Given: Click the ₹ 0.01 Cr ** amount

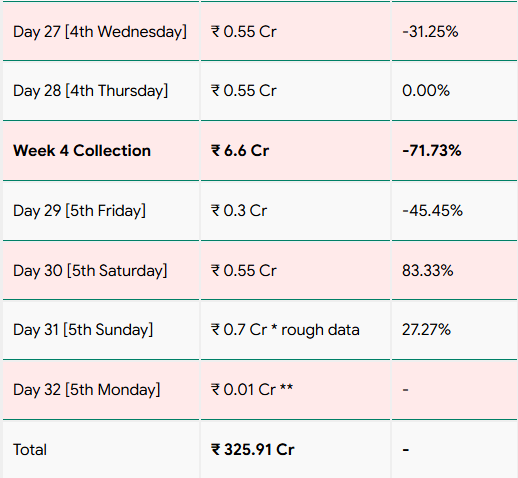Looking at the screenshot, I should point(252,390).
